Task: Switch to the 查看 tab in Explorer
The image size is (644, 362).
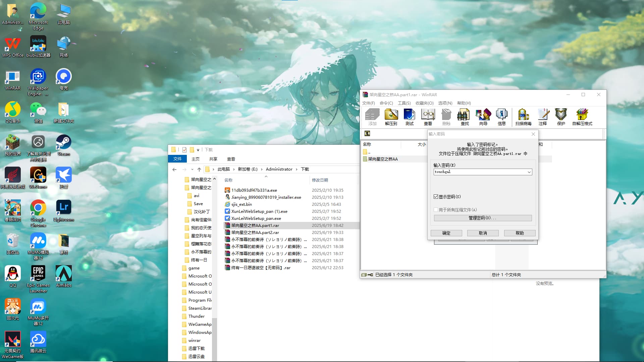Action: [x=231, y=159]
